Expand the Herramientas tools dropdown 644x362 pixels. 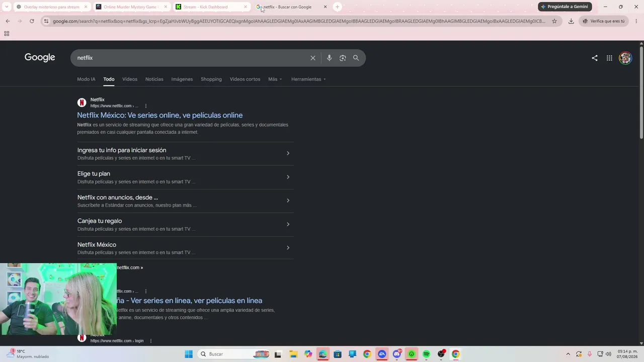pyautogui.click(x=308, y=79)
